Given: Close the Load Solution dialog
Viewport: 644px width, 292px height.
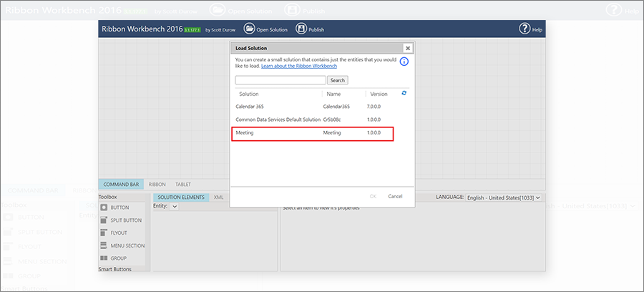Looking at the screenshot, I should (x=408, y=48).
